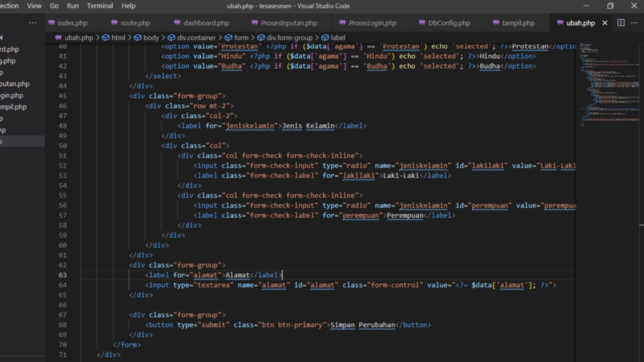
Task: Open the Go menu
Action: point(54,6)
